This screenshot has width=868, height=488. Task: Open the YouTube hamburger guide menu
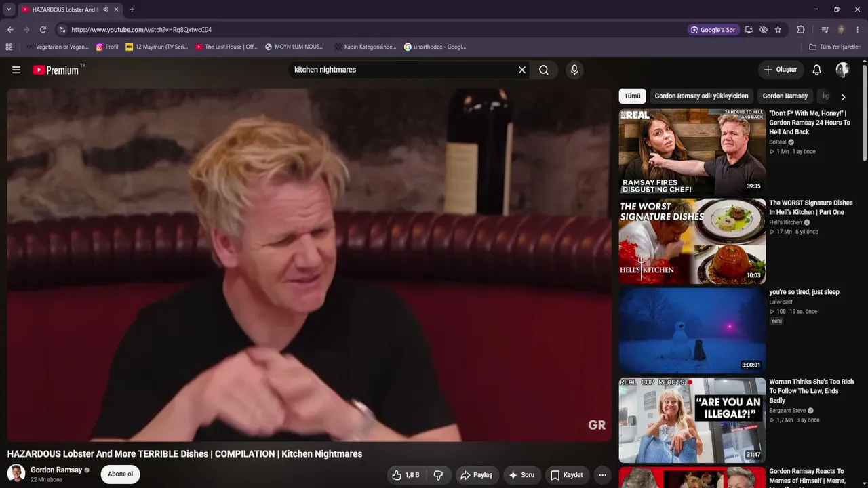tap(16, 70)
